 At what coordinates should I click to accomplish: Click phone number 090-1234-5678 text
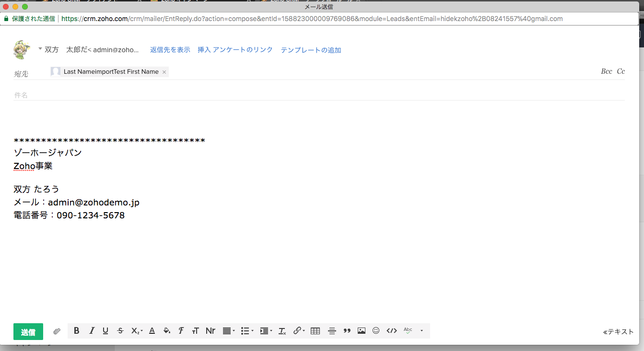click(91, 215)
